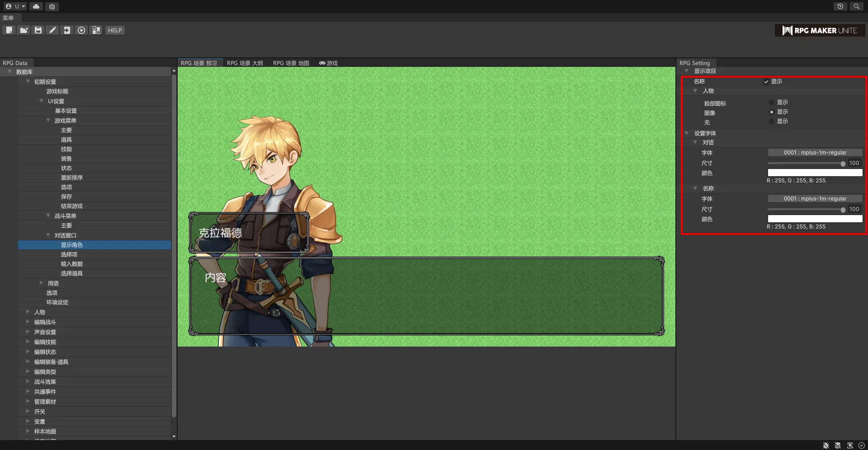Select 选择项 in the data tree
Viewport: 868px width, 450px height.
pos(69,254)
